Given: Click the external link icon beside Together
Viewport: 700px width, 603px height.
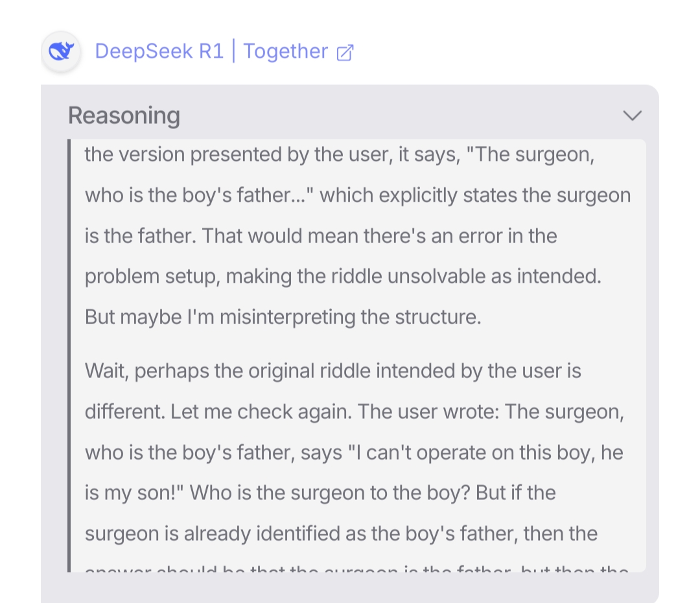Looking at the screenshot, I should click(x=345, y=53).
